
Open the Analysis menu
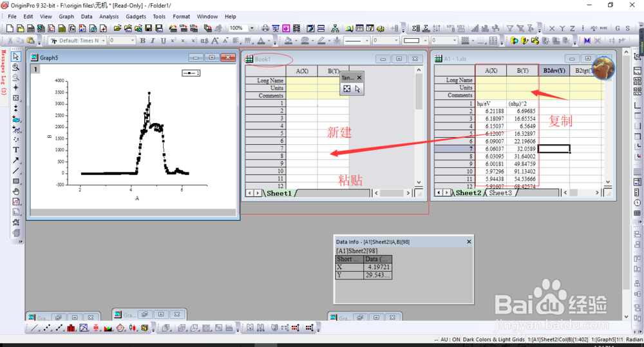pyautogui.click(x=109, y=17)
